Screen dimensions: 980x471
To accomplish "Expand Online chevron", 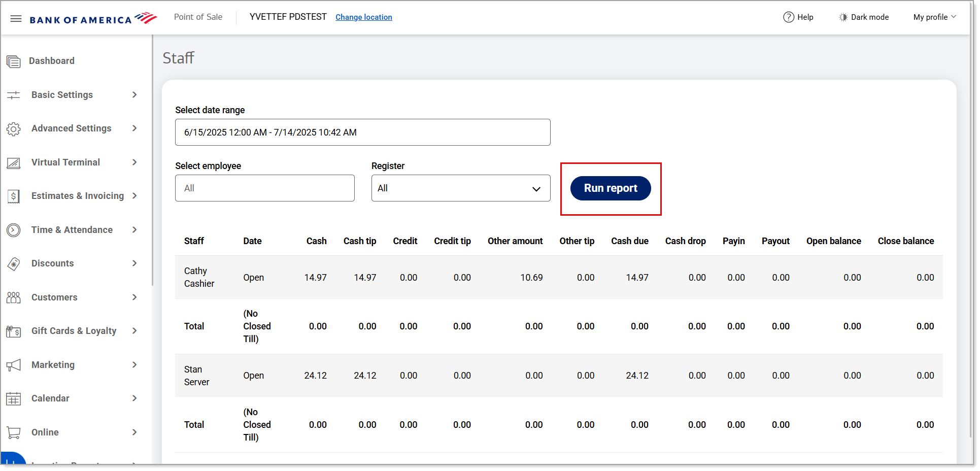I will [134, 432].
